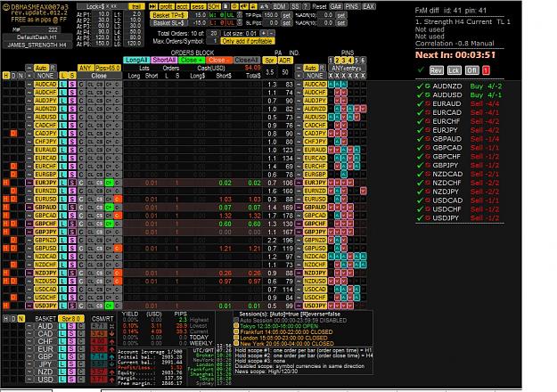Click the orange D marker beside EURGBP
The height and width of the screenshot is (392, 557).
pos(13,175)
